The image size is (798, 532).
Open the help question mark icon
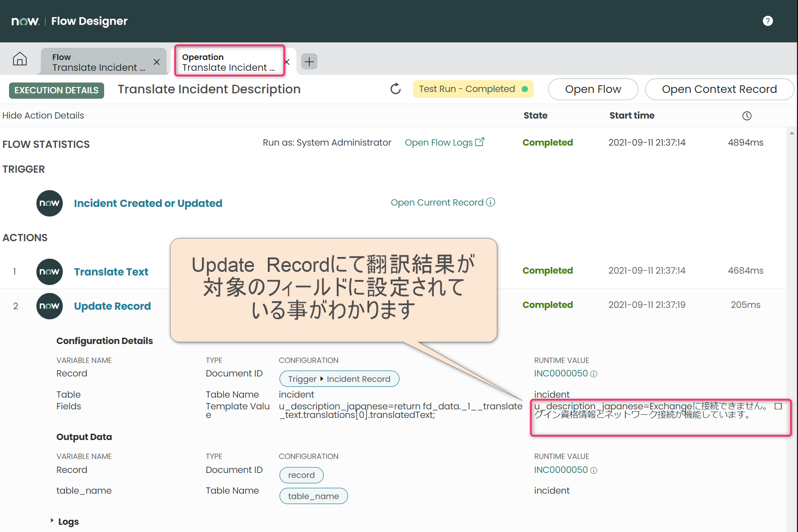coord(768,21)
